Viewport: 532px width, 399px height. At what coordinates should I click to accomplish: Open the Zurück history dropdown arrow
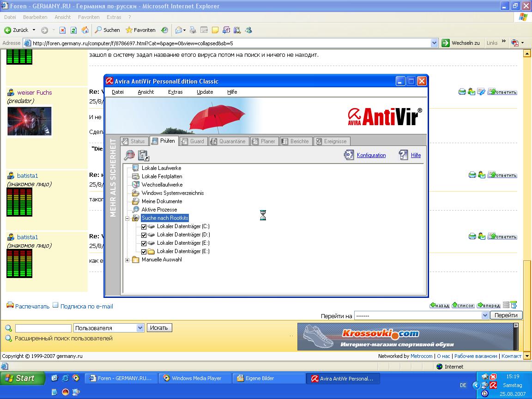[34, 30]
